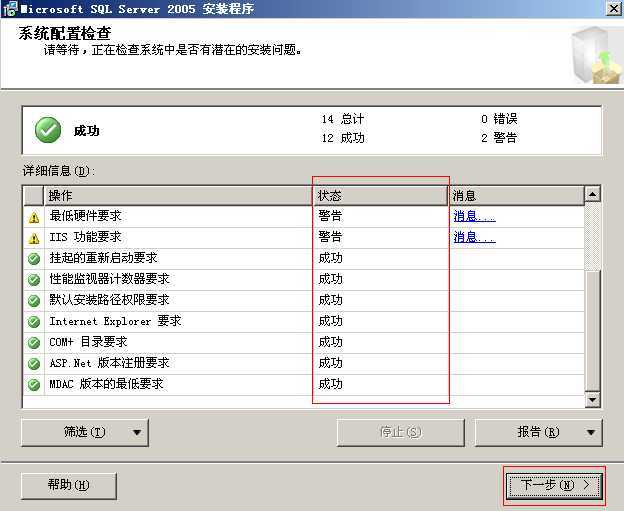Click the warning icon for 最低硬件要求

coord(34,217)
